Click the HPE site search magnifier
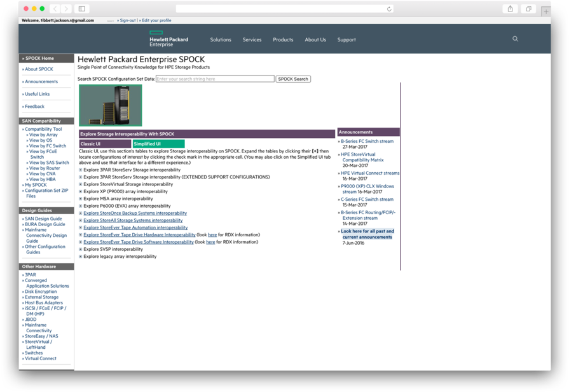This screenshot has width=569, height=392. 515,39
